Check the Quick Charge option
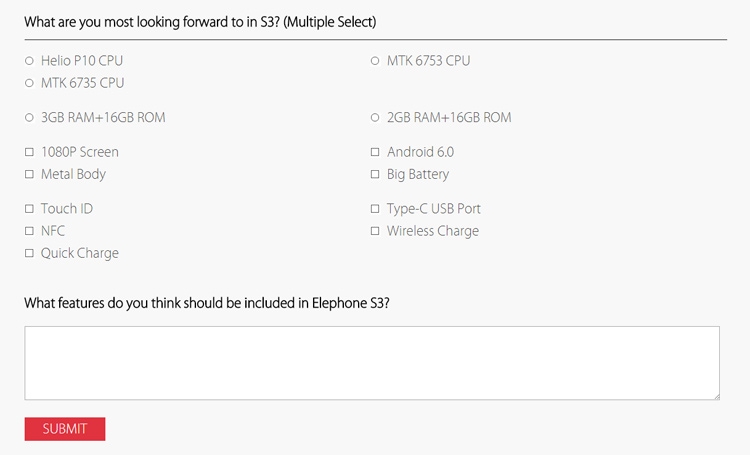This screenshot has width=750, height=455. (x=29, y=253)
